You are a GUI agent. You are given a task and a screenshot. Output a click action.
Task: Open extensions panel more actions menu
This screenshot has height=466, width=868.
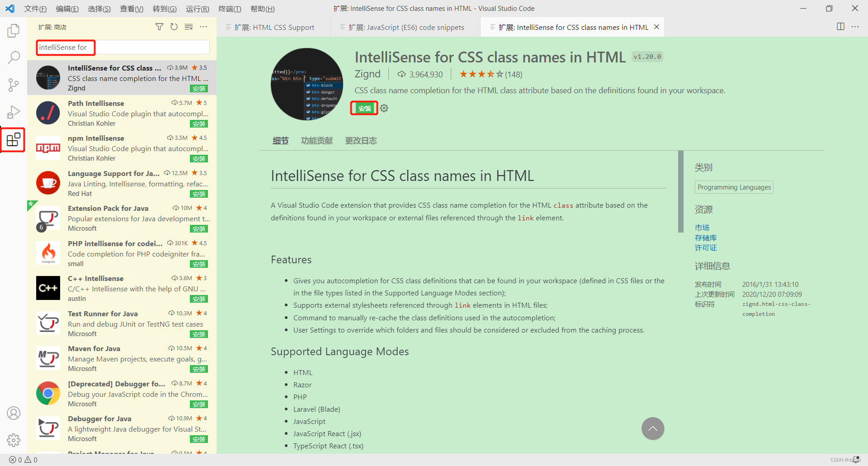[x=204, y=27]
